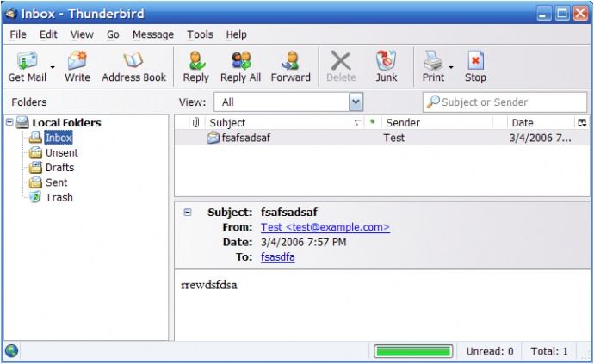The width and height of the screenshot is (594, 364).
Task: Maximize the Thunderbird window
Action: 562,14
